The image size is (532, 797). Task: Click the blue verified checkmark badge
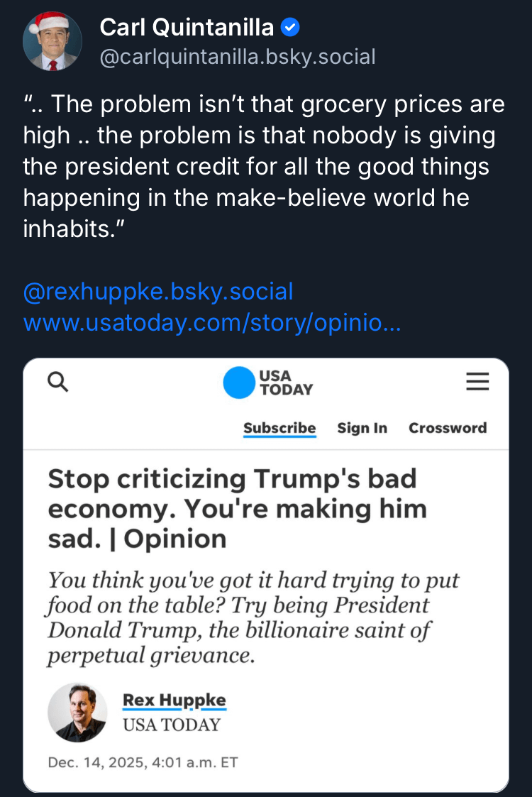pos(290,28)
